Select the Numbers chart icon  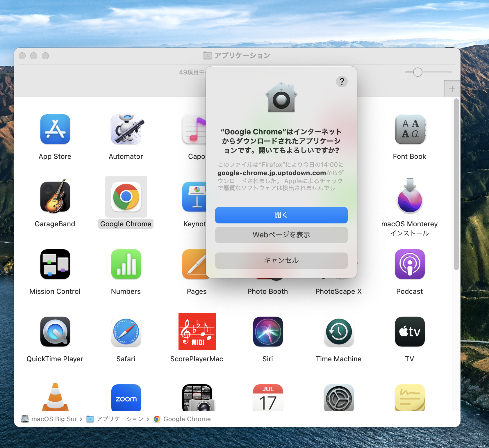click(126, 264)
